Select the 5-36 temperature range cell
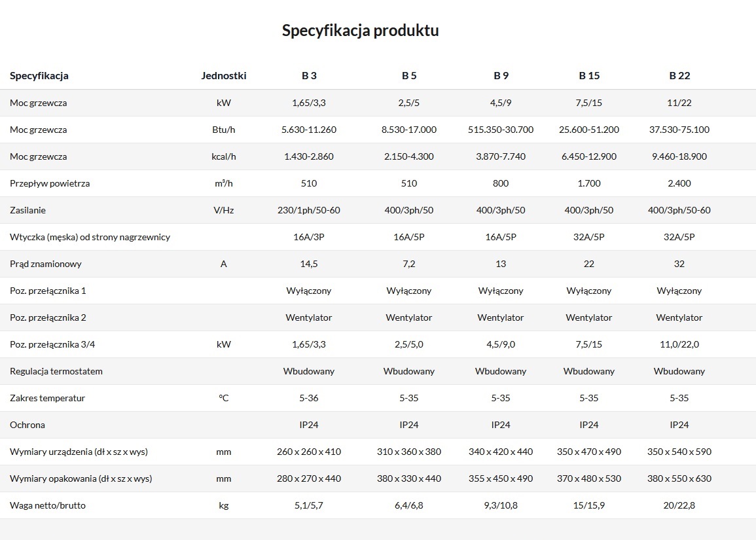756x540 pixels. (x=309, y=398)
